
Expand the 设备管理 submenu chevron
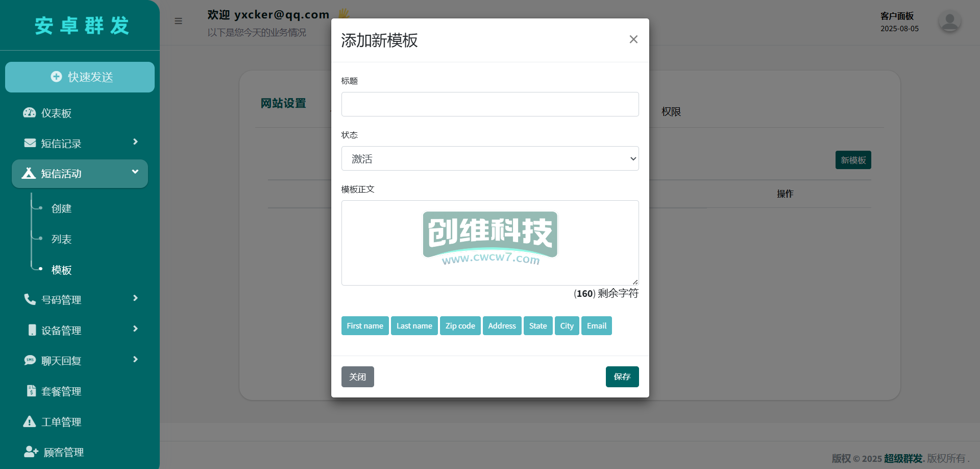[x=135, y=329]
